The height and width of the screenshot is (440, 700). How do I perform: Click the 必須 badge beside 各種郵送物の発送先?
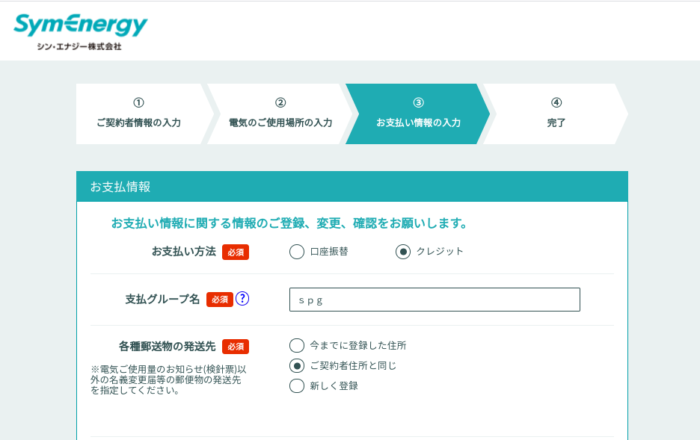(x=236, y=347)
